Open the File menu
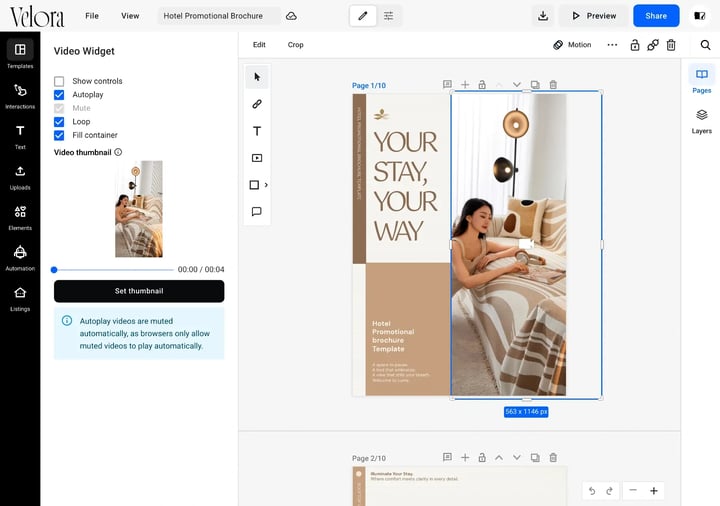The width and height of the screenshot is (720, 506). click(92, 16)
